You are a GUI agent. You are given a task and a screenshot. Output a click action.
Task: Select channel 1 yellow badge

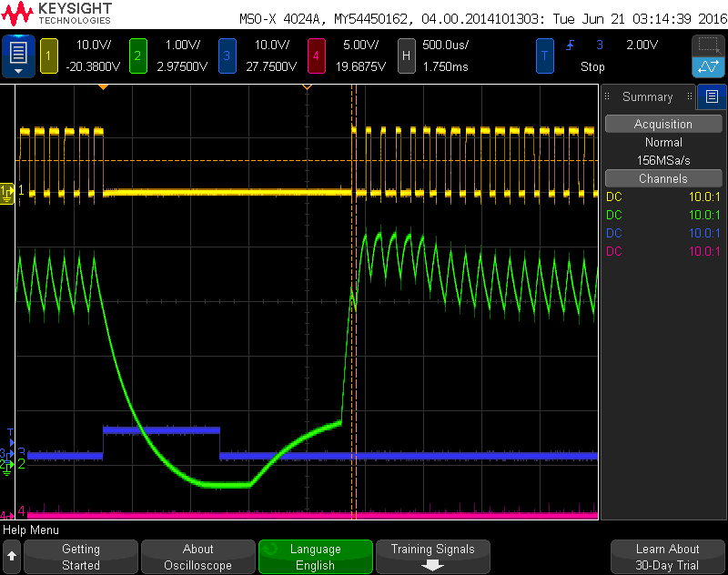pos(48,55)
